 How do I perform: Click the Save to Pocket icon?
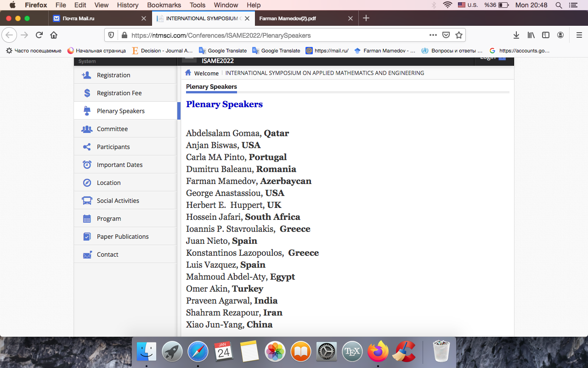click(446, 35)
